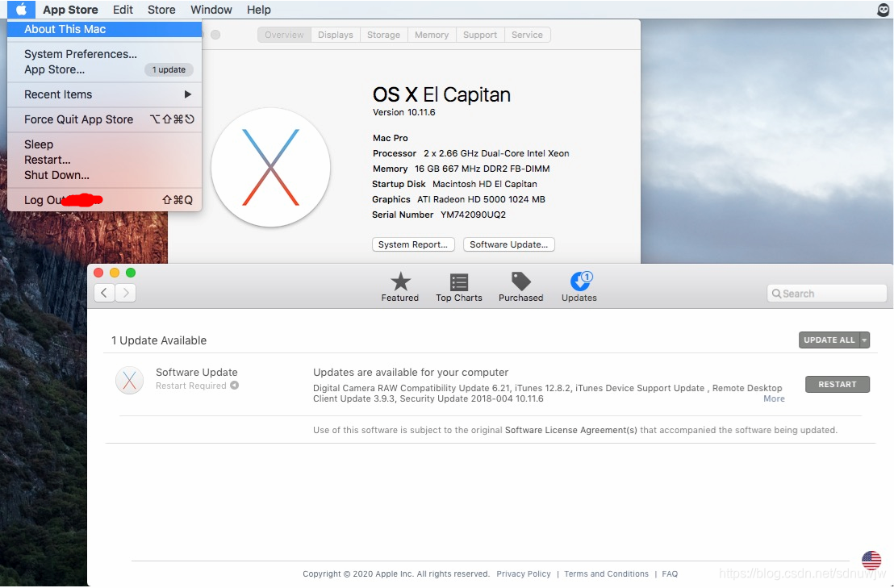This screenshot has width=894, height=588.
Task: Choose Sleep from Apple menu
Action: tap(105, 144)
